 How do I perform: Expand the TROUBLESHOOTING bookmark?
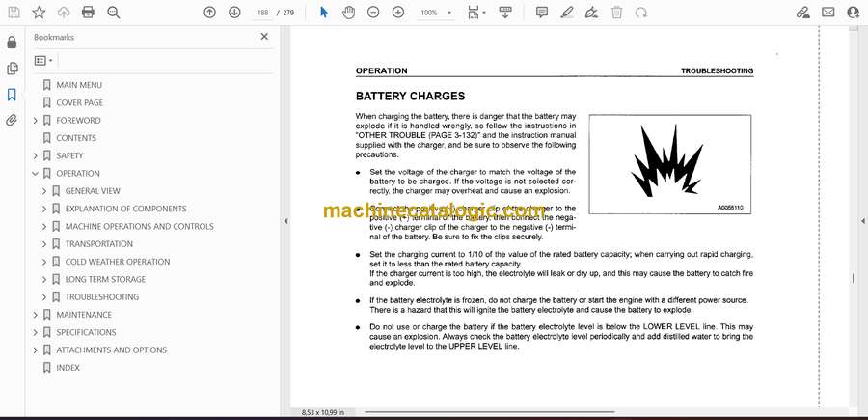pyautogui.click(x=44, y=297)
